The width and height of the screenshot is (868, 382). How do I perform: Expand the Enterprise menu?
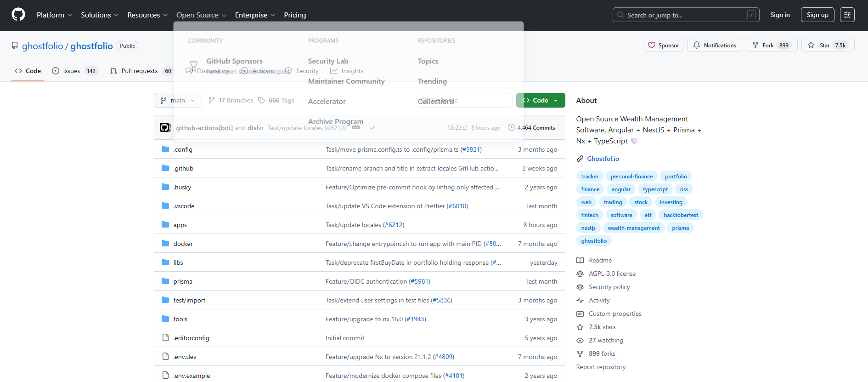pos(255,15)
